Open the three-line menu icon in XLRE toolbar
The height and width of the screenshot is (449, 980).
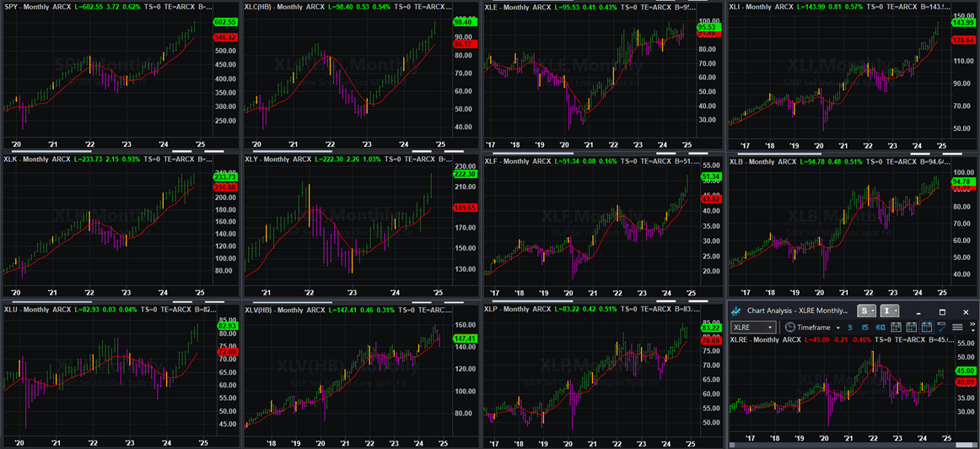coord(957,327)
